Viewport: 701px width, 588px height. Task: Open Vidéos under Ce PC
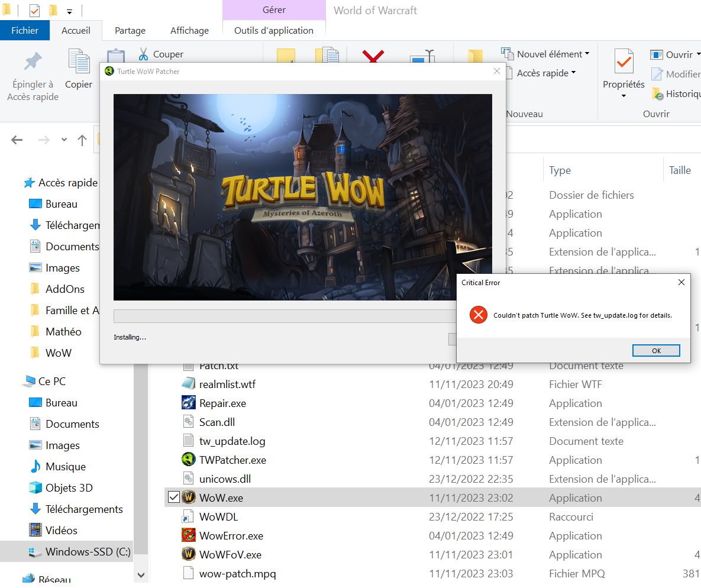point(62,530)
